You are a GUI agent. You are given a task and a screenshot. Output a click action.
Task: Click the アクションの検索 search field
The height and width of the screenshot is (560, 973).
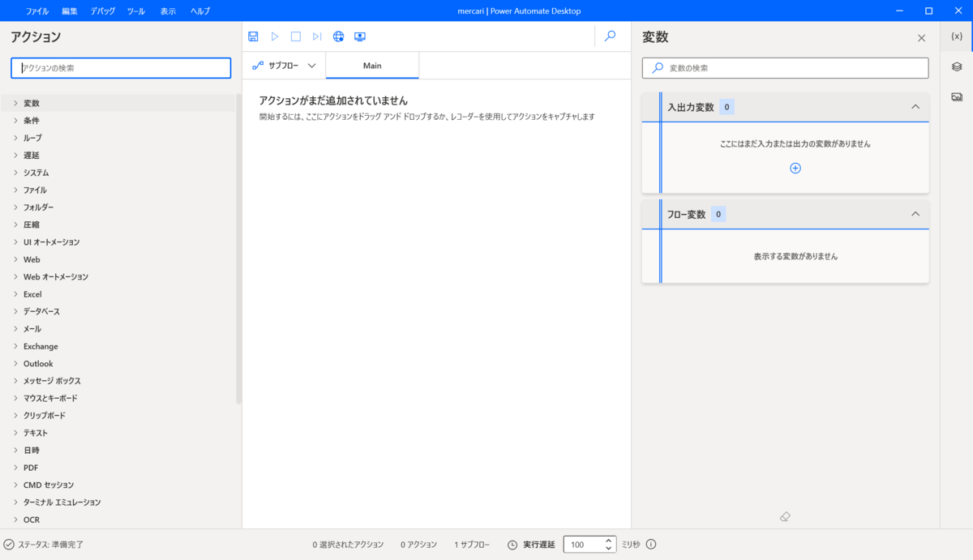pos(120,68)
